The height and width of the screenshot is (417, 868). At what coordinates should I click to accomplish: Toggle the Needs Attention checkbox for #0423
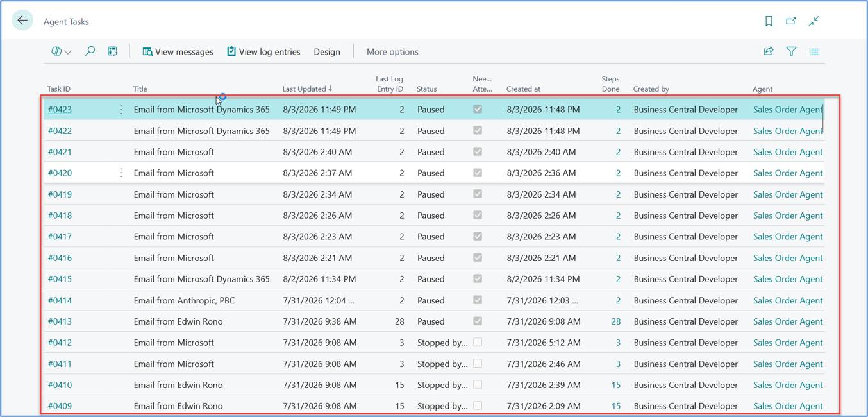[478, 109]
